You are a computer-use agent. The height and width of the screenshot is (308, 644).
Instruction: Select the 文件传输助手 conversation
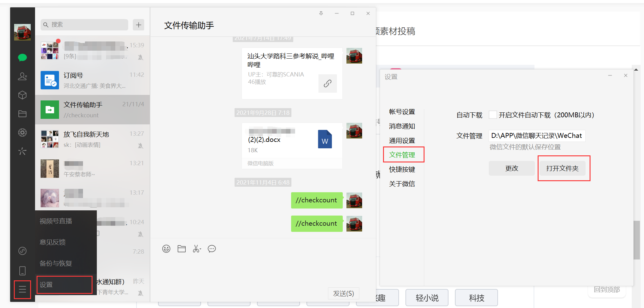click(93, 110)
